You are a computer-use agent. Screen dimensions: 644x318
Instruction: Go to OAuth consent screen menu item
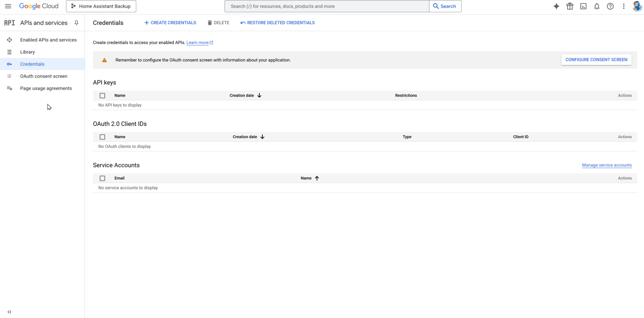(44, 76)
